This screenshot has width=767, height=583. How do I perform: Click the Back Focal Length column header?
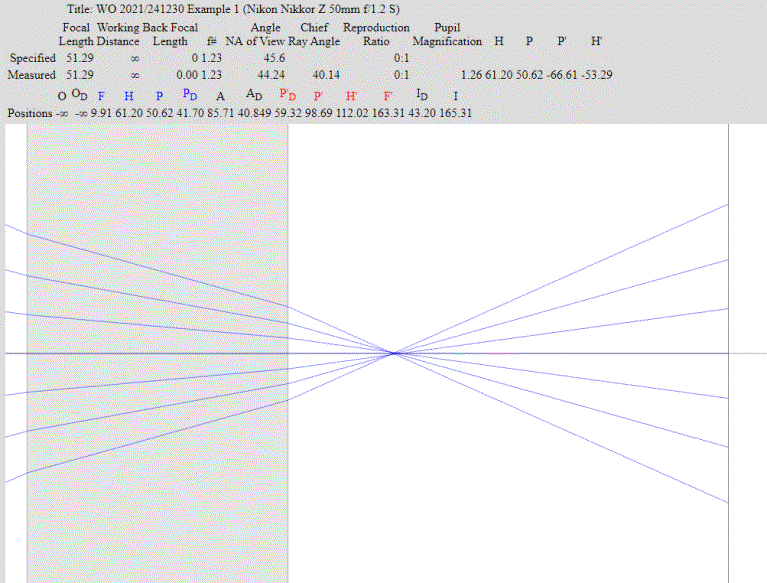coord(170,34)
